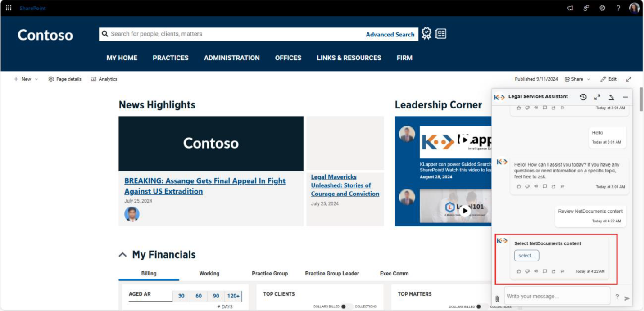Click the megaphone announcements icon in top bar
Image resolution: width=644 pixels, height=311 pixels.
tap(570, 8)
